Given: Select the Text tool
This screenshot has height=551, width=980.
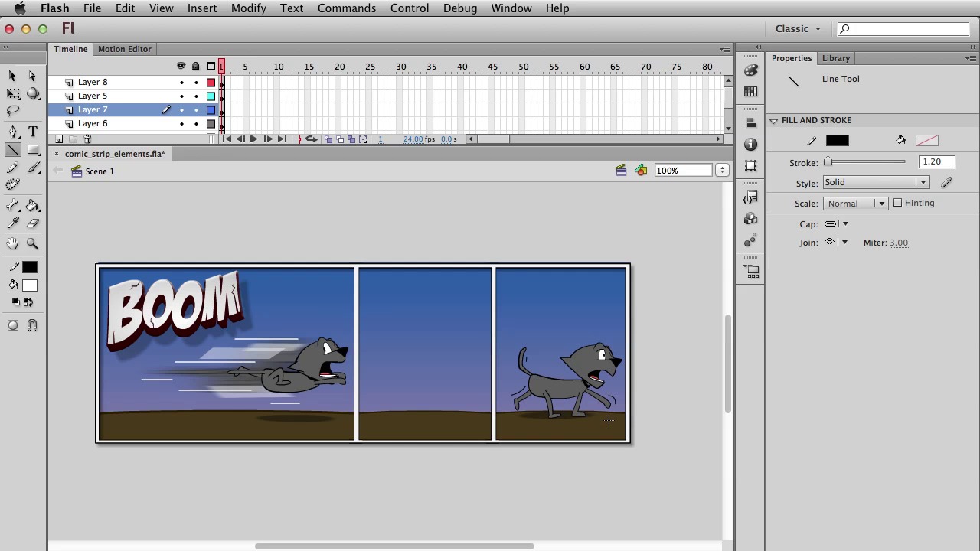Looking at the screenshot, I should click(x=33, y=132).
